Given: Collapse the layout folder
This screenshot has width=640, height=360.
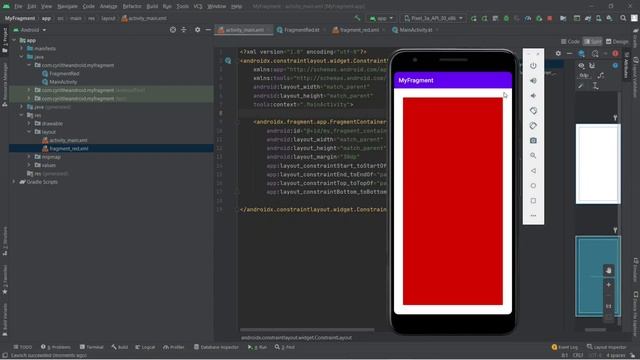Looking at the screenshot, I should coord(29,132).
